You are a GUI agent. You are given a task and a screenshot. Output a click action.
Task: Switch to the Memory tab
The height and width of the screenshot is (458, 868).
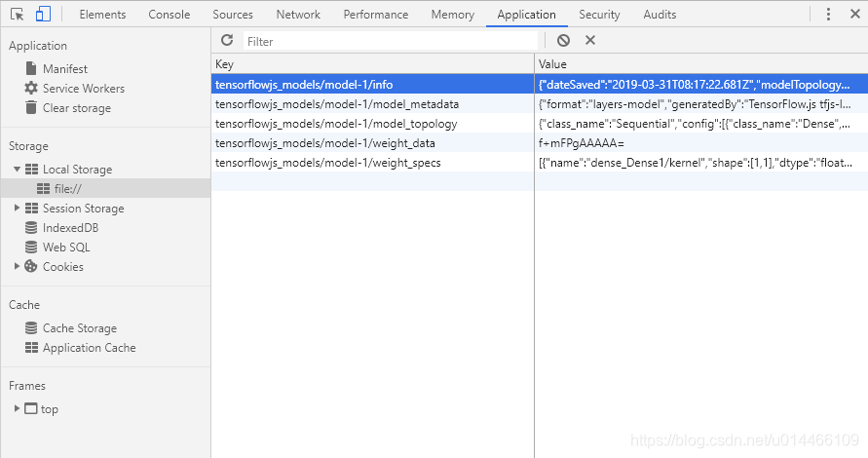pyautogui.click(x=452, y=15)
